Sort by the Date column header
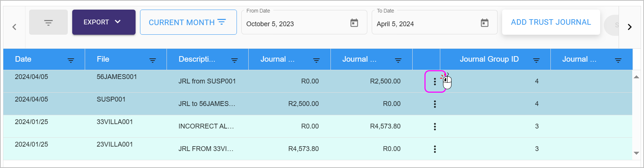644x168 pixels. click(x=23, y=59)
